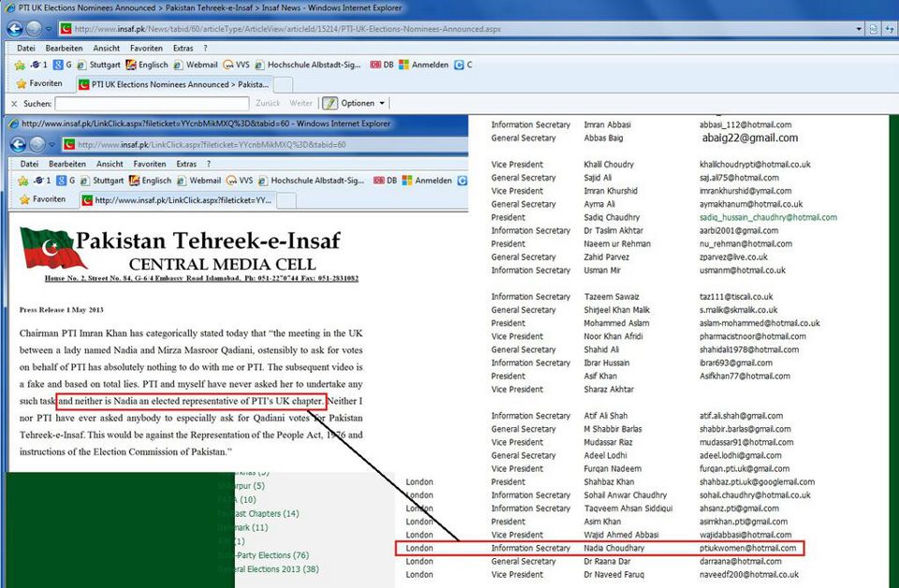
Task: Click name Dr Raana Dar in table
Action: pos(607,561)
